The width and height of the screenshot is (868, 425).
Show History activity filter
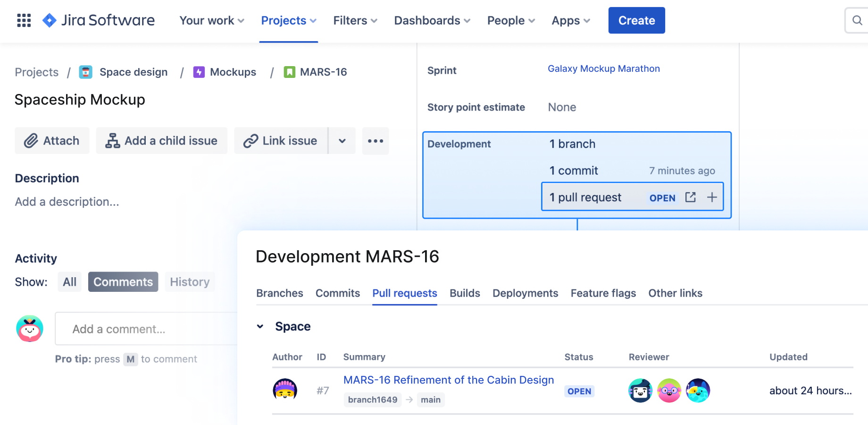click(190, 282)
